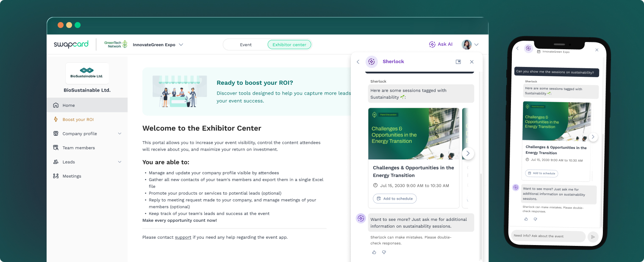Click thumbs down on phone chat
644x262 pixels.
coord(535,219)
